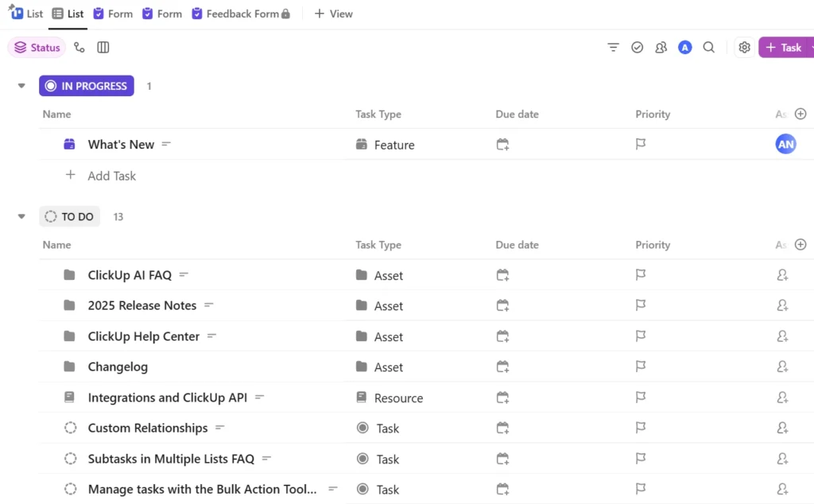Click Feature task type of What's New
Viewport: 814px width, 504px height.
pos(386,145)
